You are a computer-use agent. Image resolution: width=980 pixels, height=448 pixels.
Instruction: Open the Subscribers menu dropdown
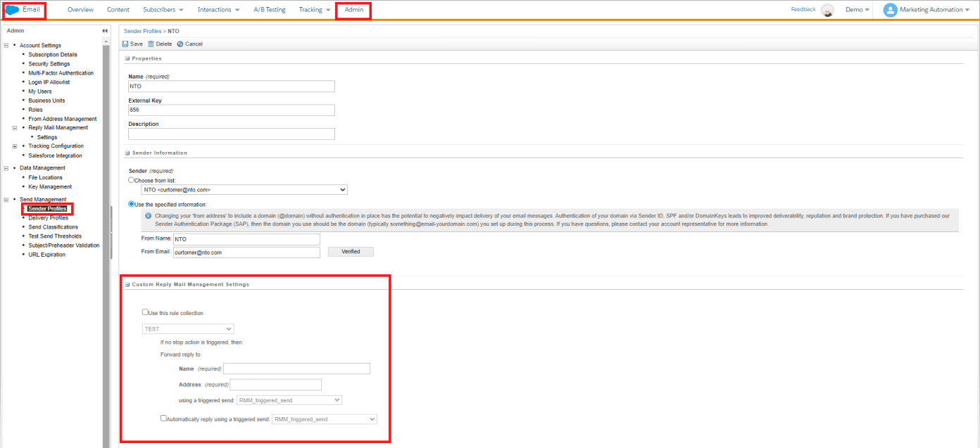click(x=163, y=10)
